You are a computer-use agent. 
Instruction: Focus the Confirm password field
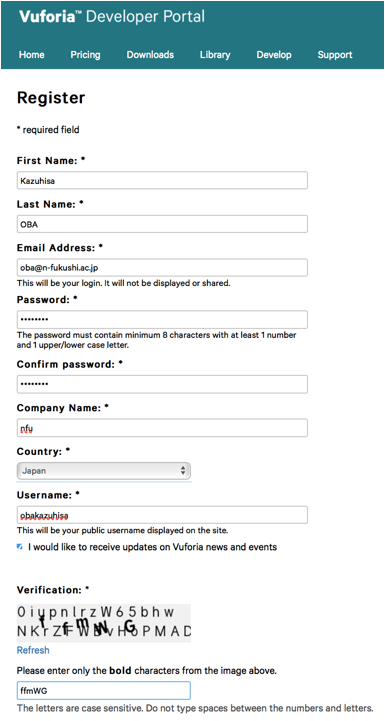(162, 384)
